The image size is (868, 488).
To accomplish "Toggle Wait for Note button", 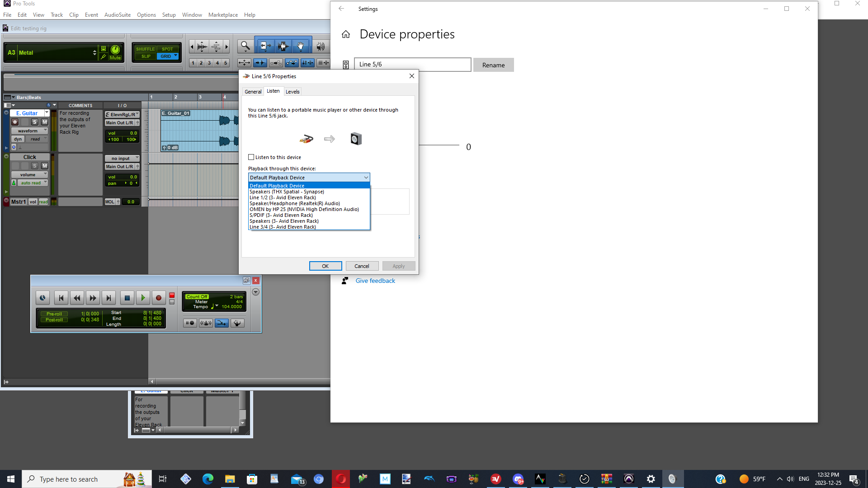I will tap(190, 323).
